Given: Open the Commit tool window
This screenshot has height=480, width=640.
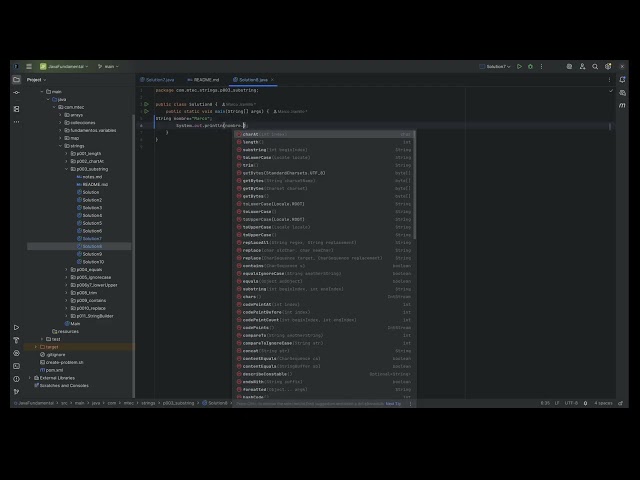Looking at the screenshot, I should click(x=16, y=93).
